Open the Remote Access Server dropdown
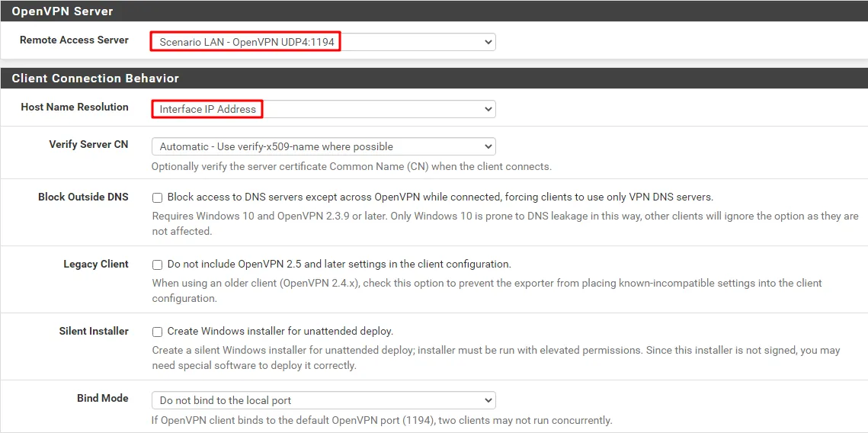Viewport: 868px width, 433px height. pyautogui.click(x=323, y=41)
